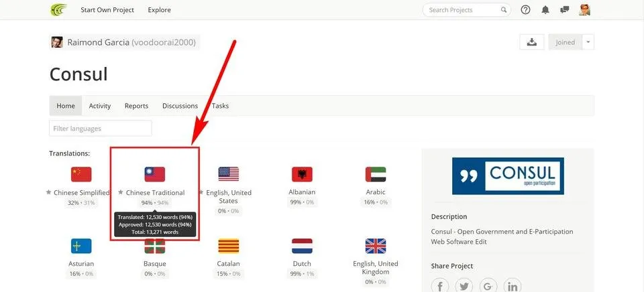644x292 pixels.
Task: Click Raimond Garcia's profile picture
Action: point(57,42)
